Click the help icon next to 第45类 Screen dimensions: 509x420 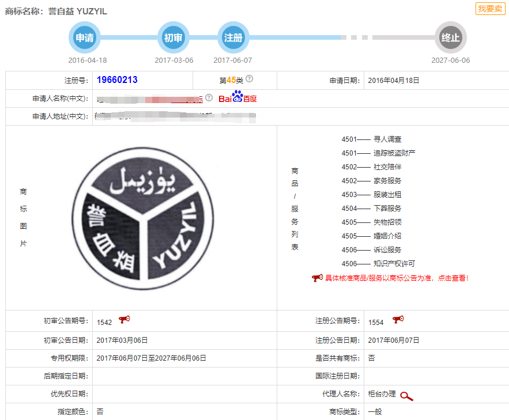pyautogui.click(x=249, y=78)
